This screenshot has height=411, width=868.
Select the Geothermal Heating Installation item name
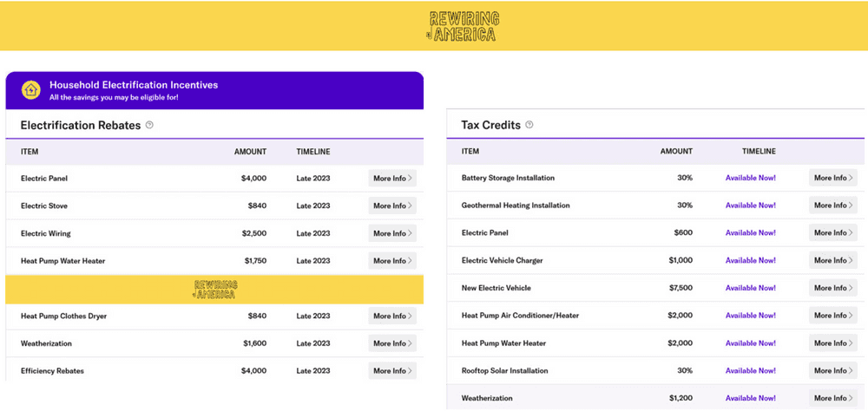pyautogui.click(x=516, y=205)
